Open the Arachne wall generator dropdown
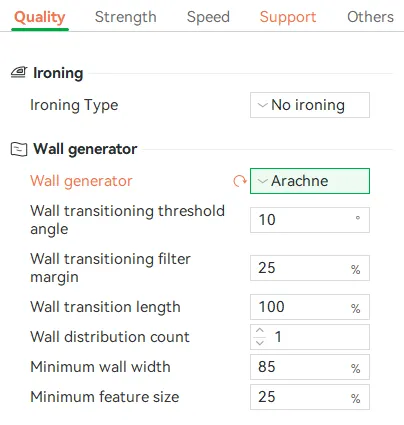Viewport: 404px width, 425px height. pyautogui.click(x=310, y=181)
